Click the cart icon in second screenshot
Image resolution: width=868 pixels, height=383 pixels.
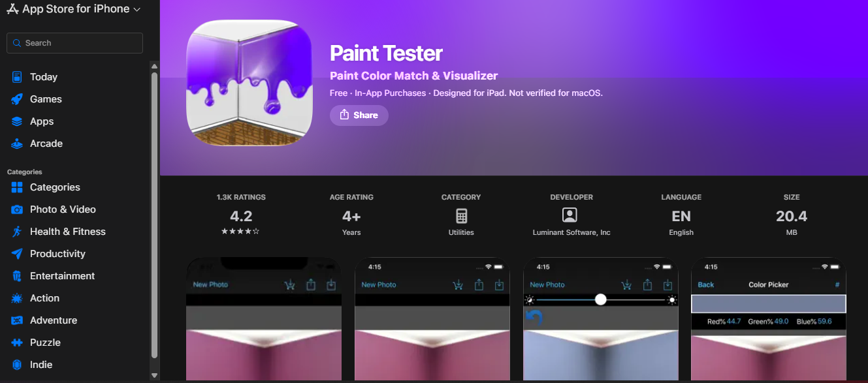[458, 284]
